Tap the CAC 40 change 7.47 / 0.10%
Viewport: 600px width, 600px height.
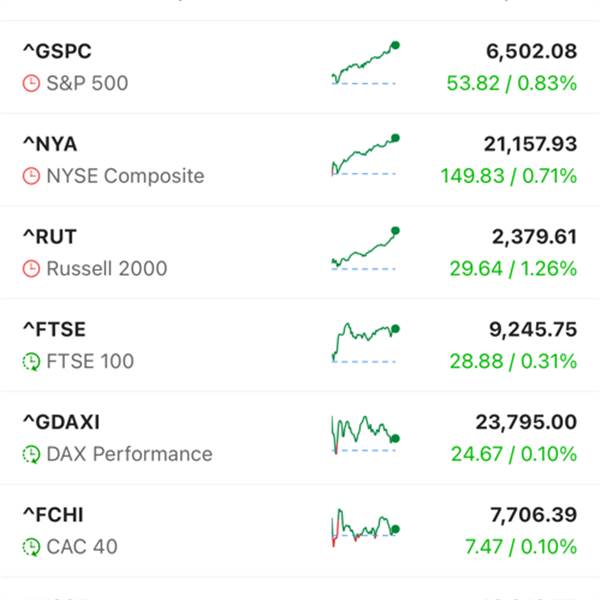tap(521, 547)
